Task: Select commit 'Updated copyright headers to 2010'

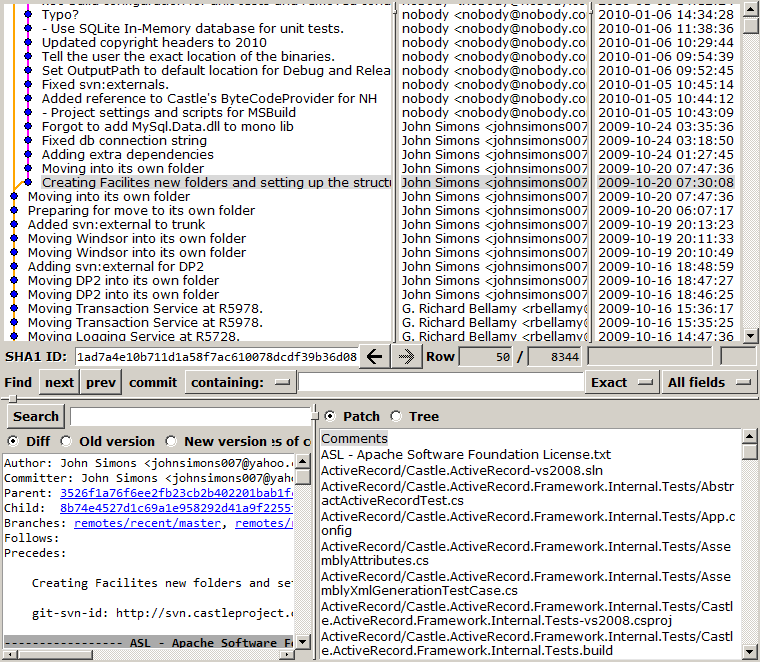Action: [x=154, y=43]
